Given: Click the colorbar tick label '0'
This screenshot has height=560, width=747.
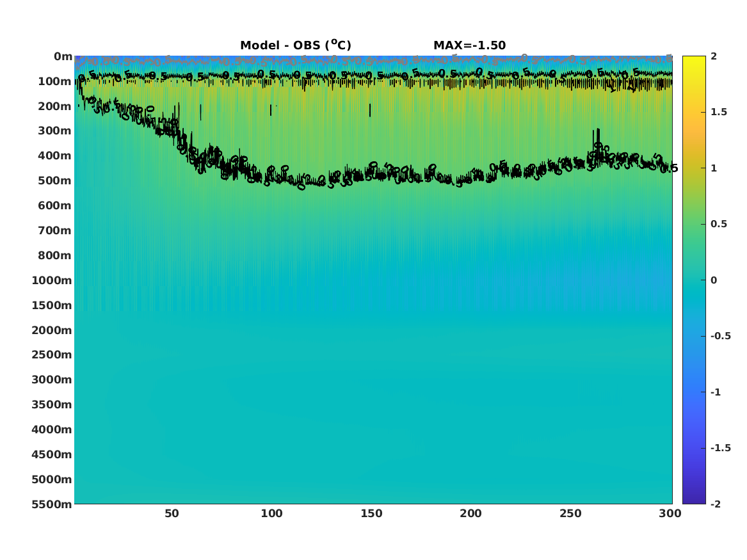Looking at the screenshot, I should coord(714,280).
